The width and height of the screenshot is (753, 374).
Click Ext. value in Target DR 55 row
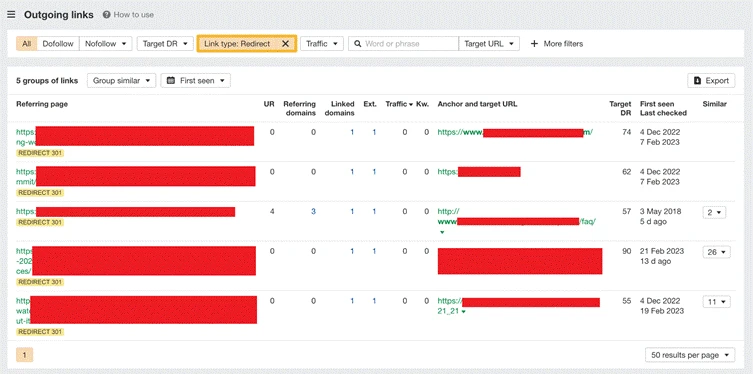(374, 301)
